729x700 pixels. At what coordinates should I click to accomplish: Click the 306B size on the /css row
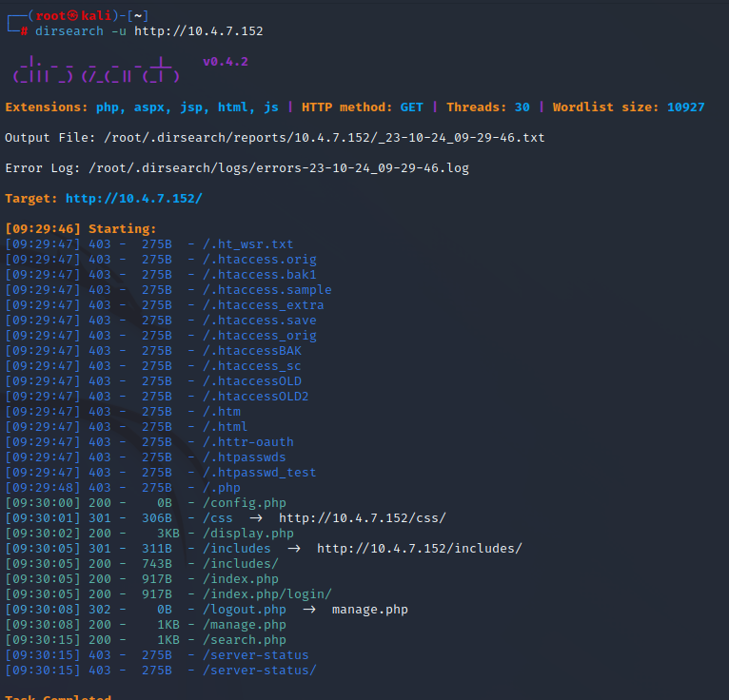pos(157,518)
